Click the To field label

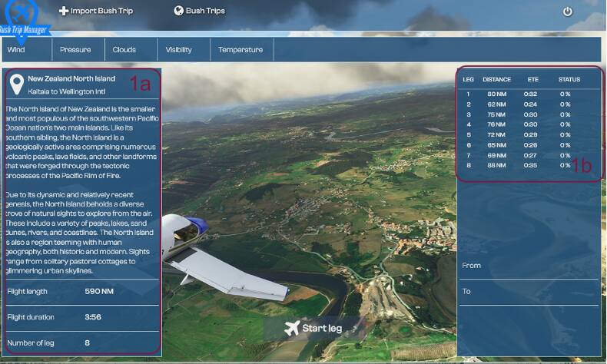pyautogui.click(x=466, y=291)
